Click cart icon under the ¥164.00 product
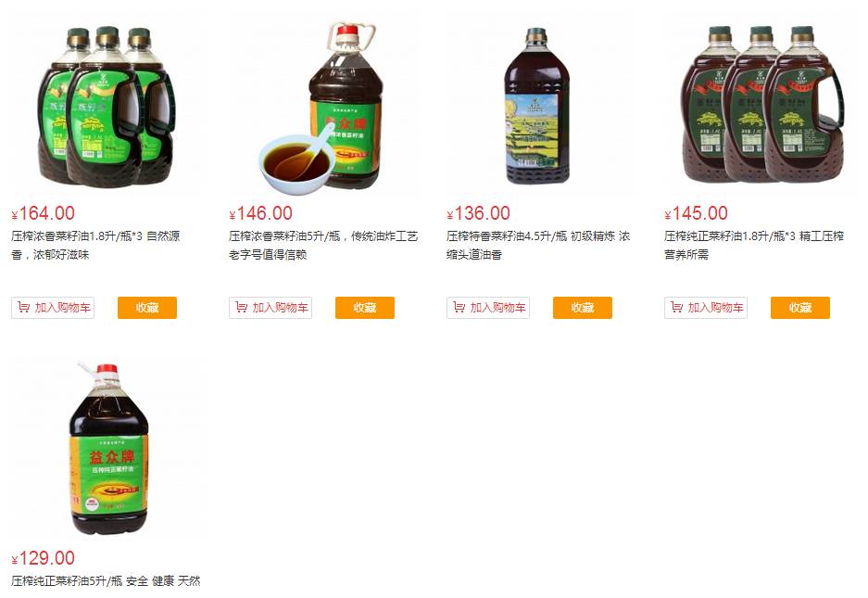 pyautogui.click(x=23, y=307)
